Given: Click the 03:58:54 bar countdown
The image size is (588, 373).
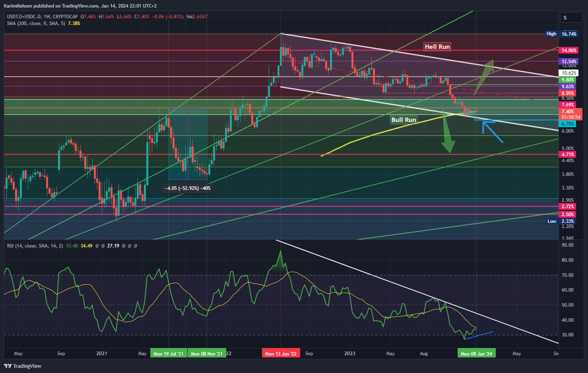Looking at the screenshot, I should point(571,117).
